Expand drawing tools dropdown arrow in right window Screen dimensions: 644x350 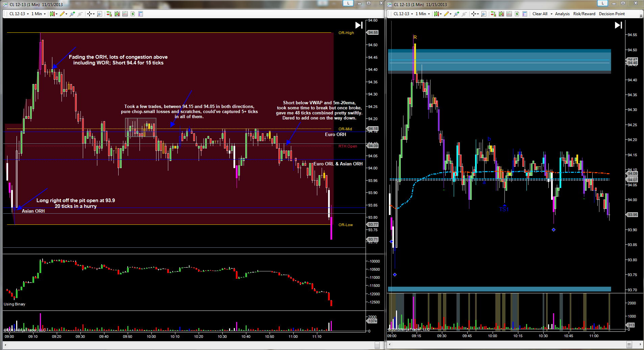[x=450, y=14]
